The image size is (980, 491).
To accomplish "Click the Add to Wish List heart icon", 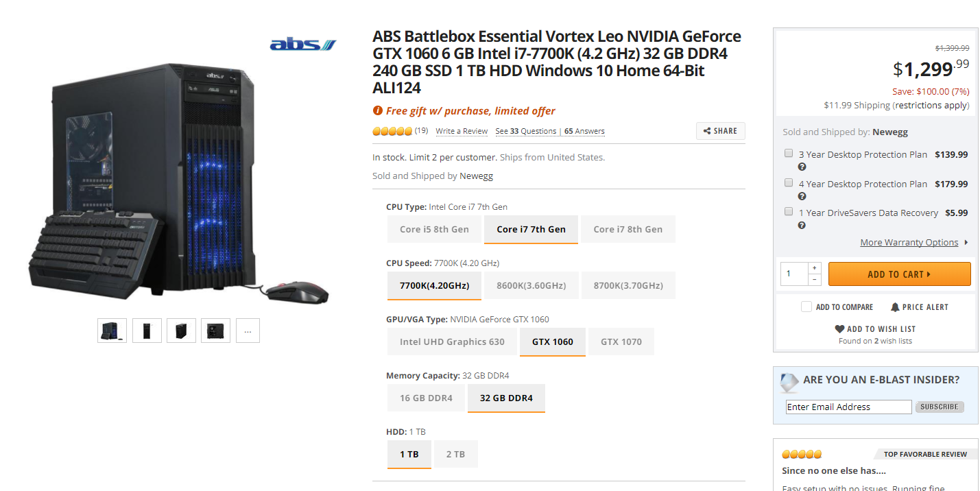I will click(839, 329).
